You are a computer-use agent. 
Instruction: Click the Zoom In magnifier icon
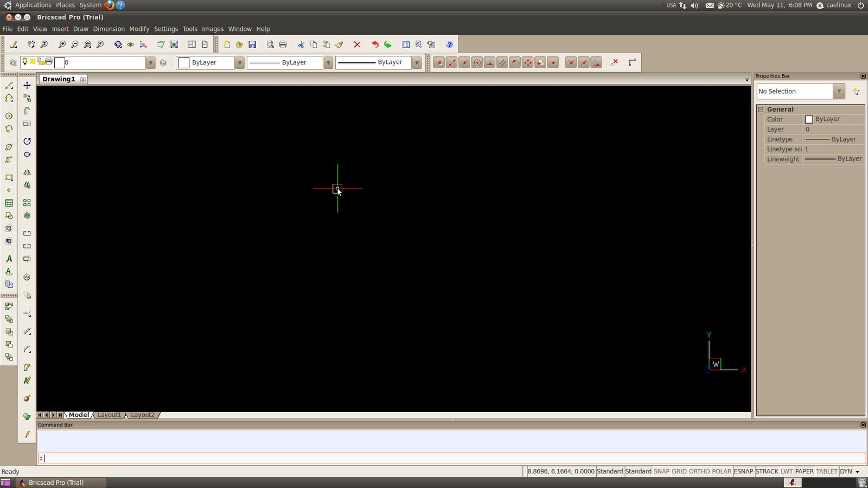[x=62, y=44]
